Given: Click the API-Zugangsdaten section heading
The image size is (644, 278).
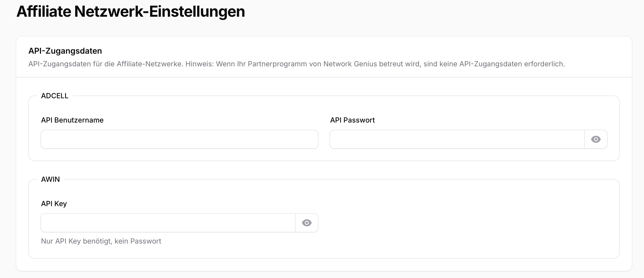Looking at the screenshot, I should [65, 51].
